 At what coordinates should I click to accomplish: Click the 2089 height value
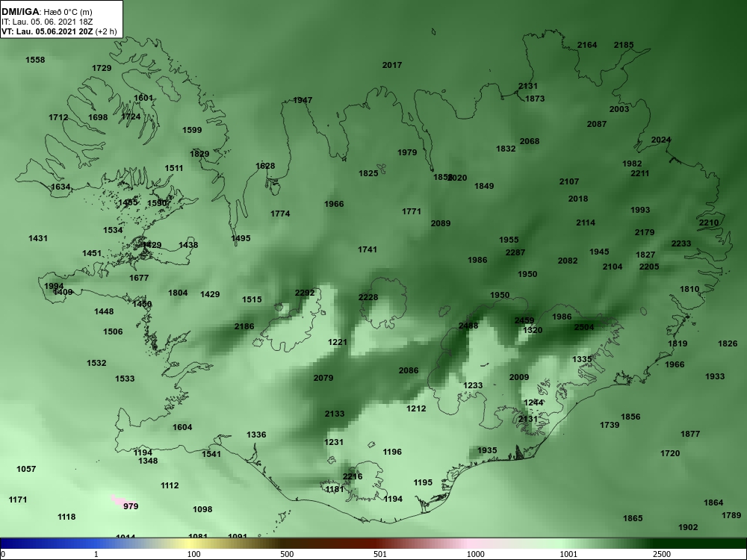tap(441, 223)
